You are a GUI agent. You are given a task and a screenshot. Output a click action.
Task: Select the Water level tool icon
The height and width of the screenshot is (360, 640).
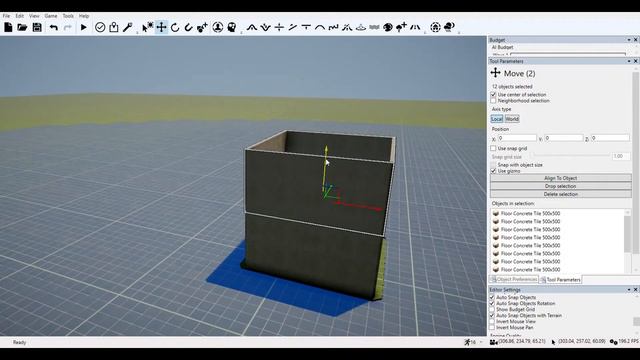[x=374, y=27]
